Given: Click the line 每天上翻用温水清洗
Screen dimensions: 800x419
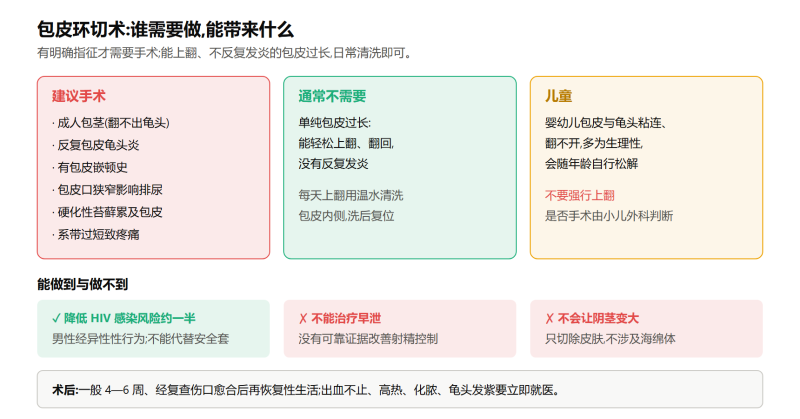Looking at the screenshot, I should click(x=351, y=195).
